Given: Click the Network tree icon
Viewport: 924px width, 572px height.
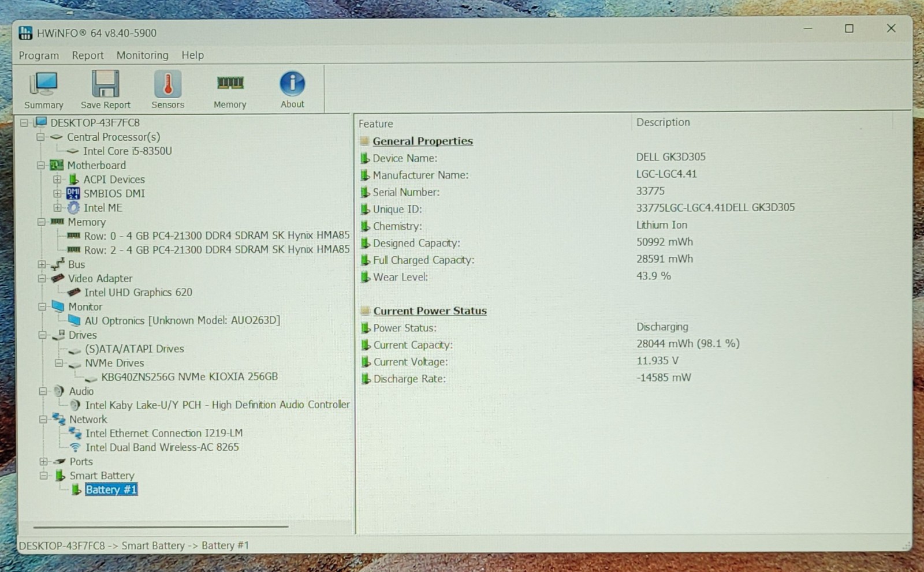Looking at the screenshot, I should (58, 418).
